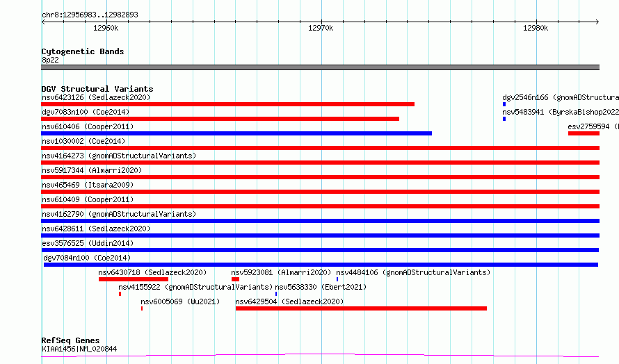Click the gray 8p22 cytogenetic band bar
Image resolution: width=619 pixels, height=364 pixels.
(x=320, y=67)
